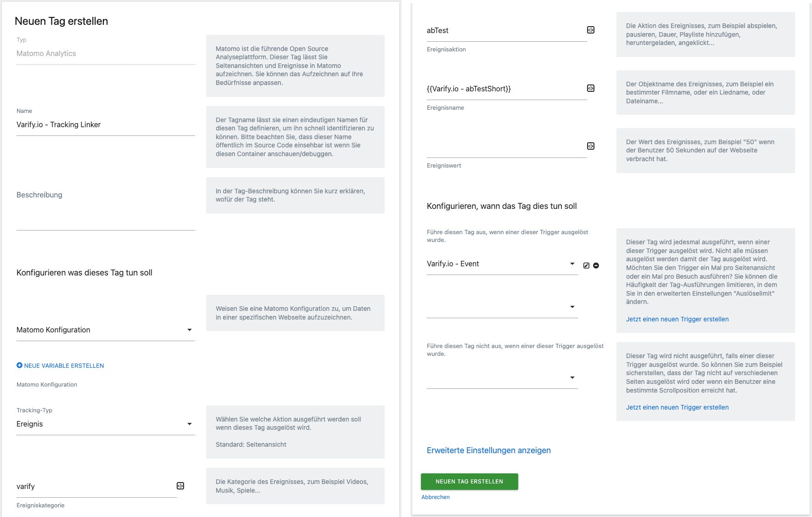Open the Tracking-Typ Ereignis dropdown
Image resolution: width=812 pixels, height=517 pixels.
click(106, 424)
